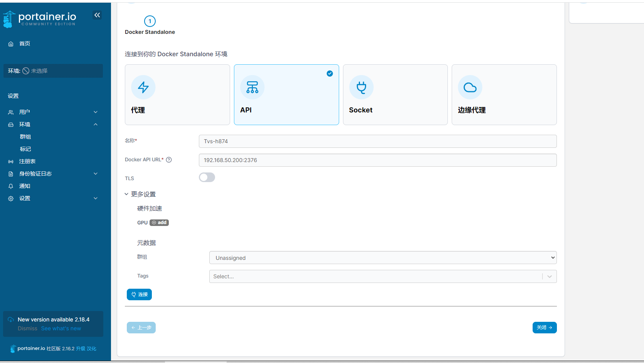Click the 名称 name input field
The image size is (644, 363).
(x=377, y=141)
